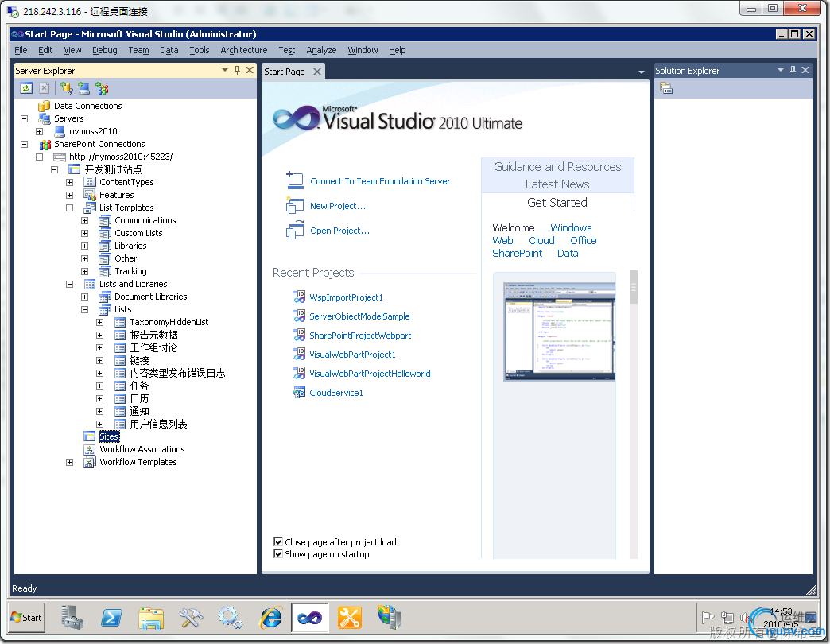The image size is (830, 644).
Task: Launch PowerShell from the taskbar
Action: click(111, 618)
